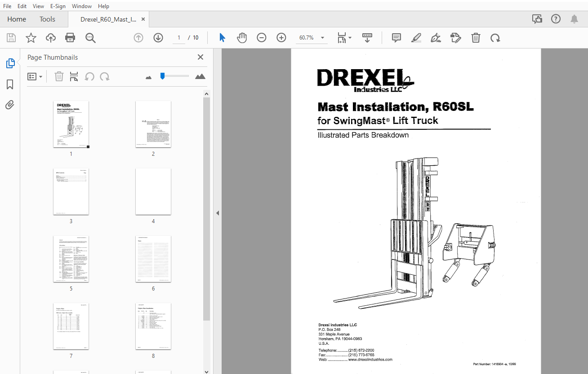Switch to the Tools tab
The height and width of the screenshot is (374, 588).
point(47,19)
